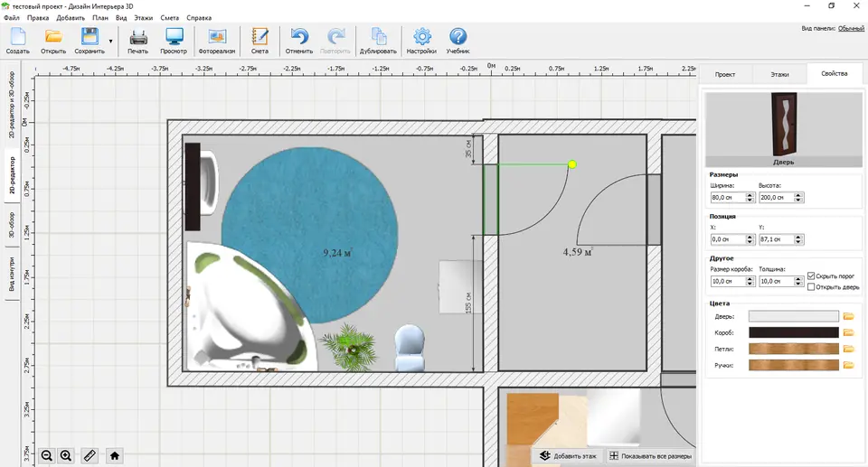Browse texture for Короб color

pos(848,332)
